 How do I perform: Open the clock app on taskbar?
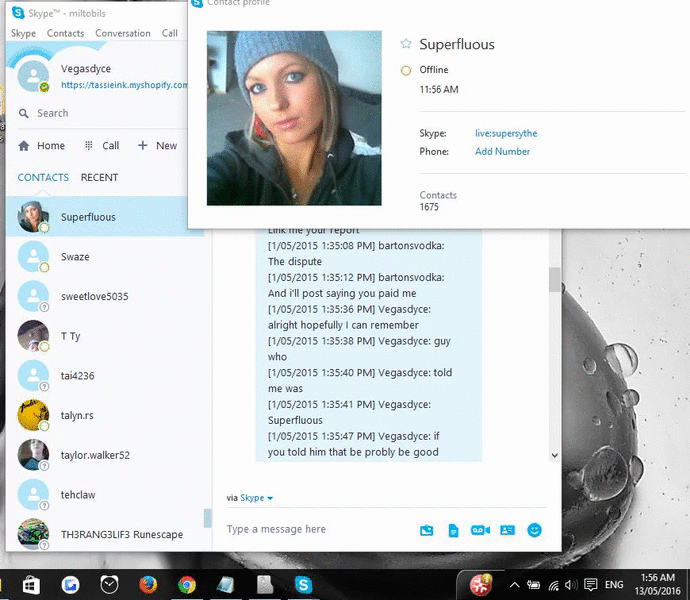tap(109, 585)
